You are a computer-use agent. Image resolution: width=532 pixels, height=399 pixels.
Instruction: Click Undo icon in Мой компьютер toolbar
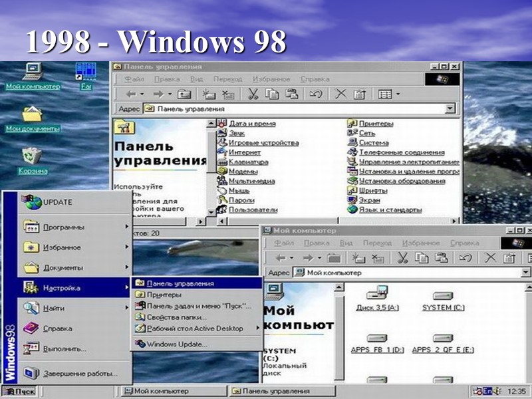point(465,258)
